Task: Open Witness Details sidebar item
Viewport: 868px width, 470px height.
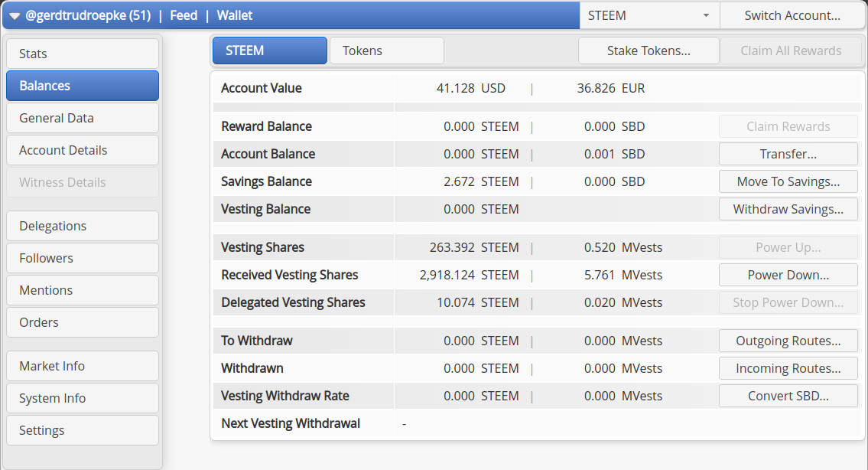Action: tap(83, 182)
